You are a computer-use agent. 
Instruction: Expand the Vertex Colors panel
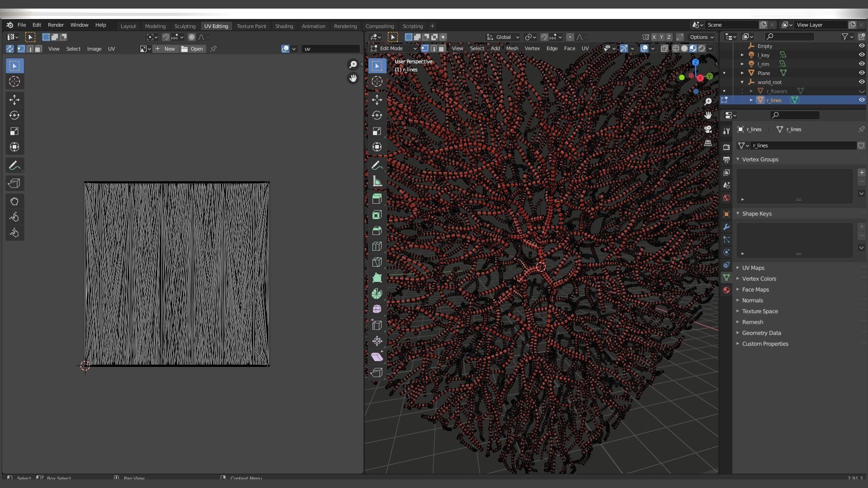[x=759, y=279]
